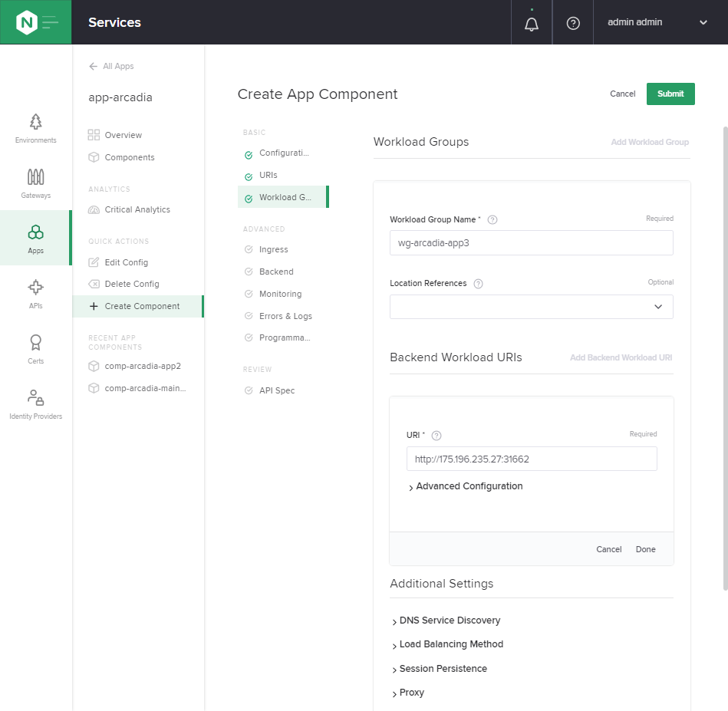728x711 pixels.
Task: Open the Identity Providers section
Action: pyautogui.click(x=36, y=405)
